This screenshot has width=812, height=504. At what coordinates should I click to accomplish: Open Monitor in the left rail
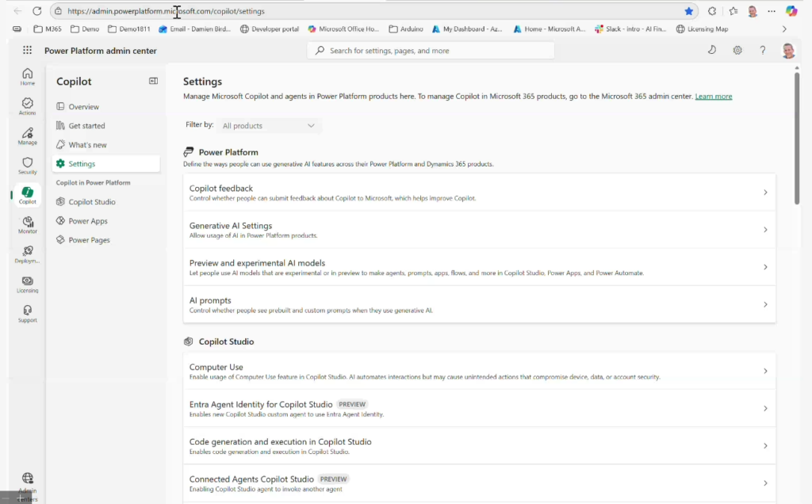[28, 225]
